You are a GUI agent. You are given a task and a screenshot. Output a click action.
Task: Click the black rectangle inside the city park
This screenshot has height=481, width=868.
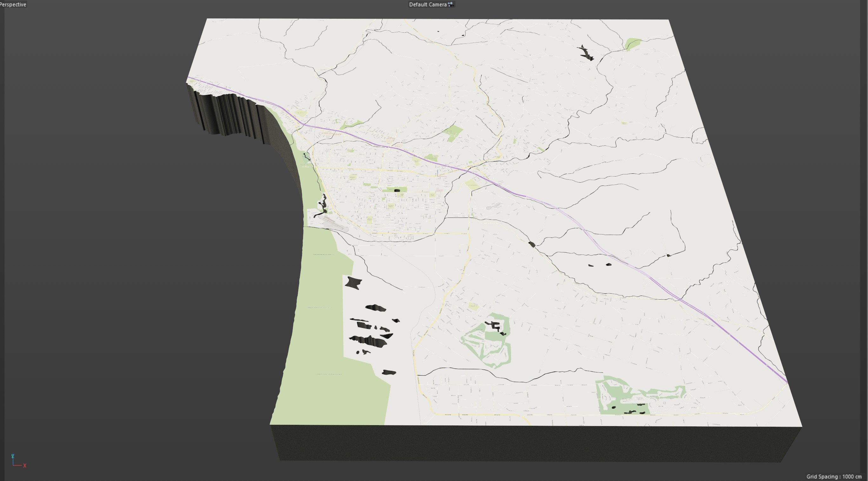click(x=397, y=190)
